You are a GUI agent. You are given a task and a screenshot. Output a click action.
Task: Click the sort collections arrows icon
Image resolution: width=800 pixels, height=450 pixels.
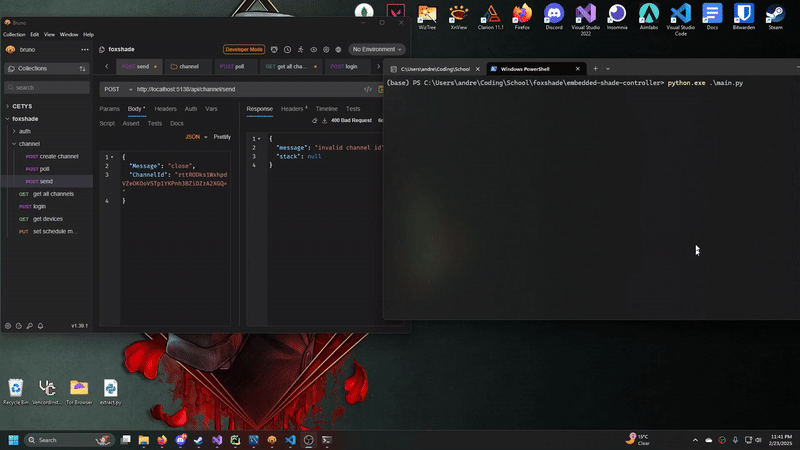(x=82, y=68)
